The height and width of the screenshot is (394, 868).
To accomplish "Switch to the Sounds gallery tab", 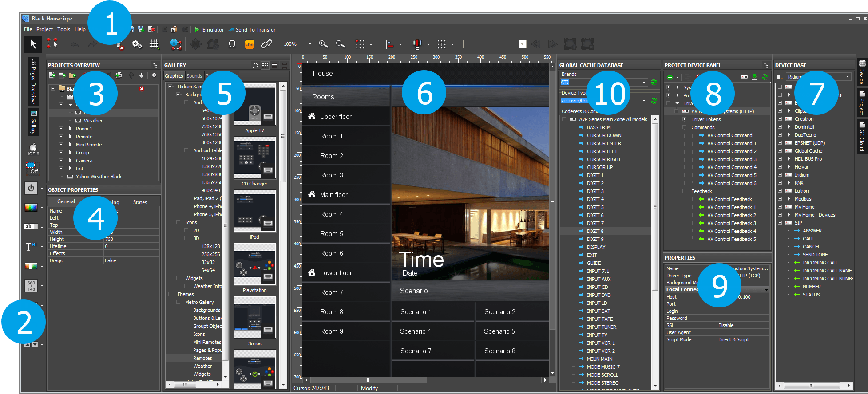I will coord(194,76).
